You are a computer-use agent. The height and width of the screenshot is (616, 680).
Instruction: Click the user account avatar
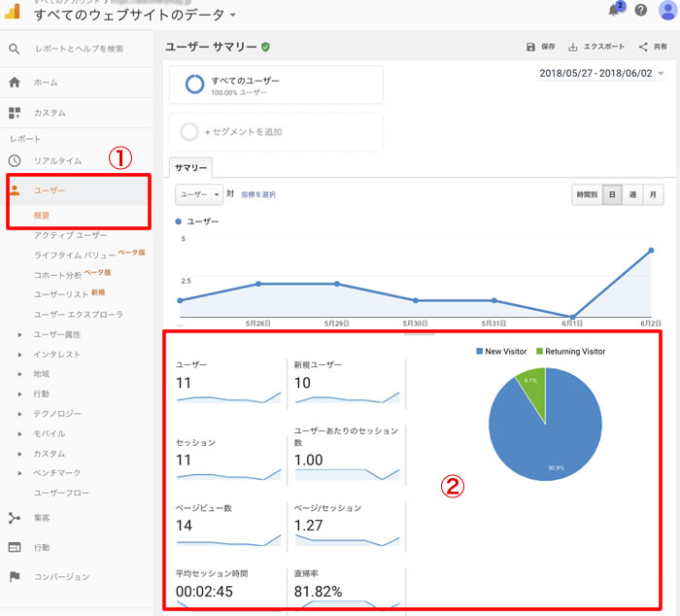coord(667,11)
